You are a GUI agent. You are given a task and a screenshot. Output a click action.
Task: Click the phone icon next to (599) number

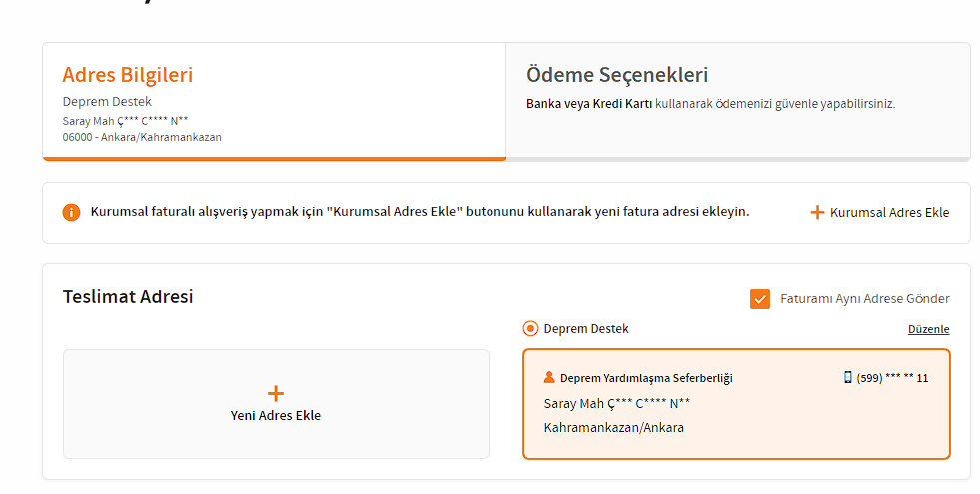point(847,377)
